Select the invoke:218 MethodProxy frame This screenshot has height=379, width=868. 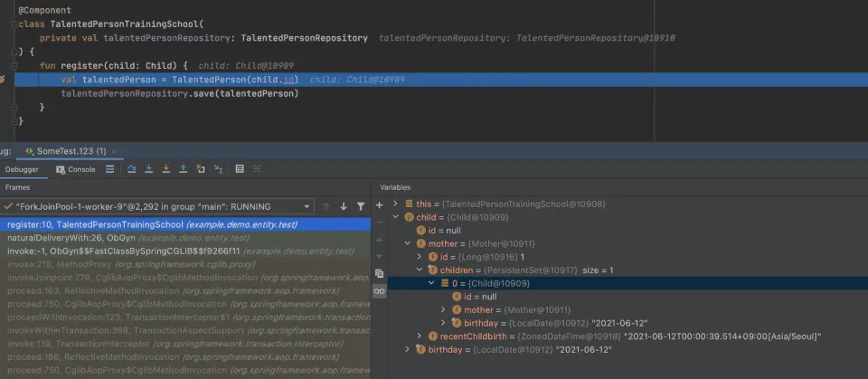click(184, 264)
